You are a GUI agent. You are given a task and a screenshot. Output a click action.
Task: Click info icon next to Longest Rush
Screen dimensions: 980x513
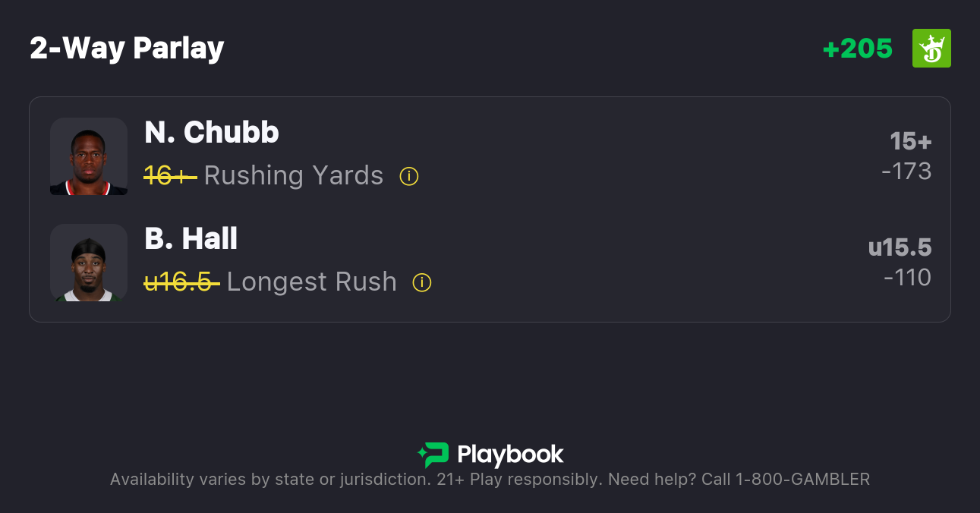tap(422, 283)
